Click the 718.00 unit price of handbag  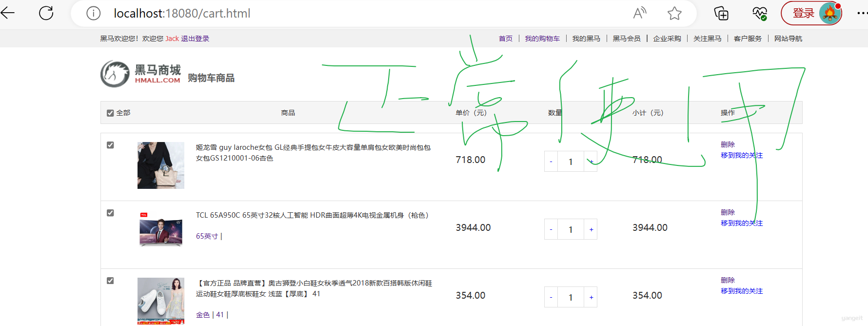pyautogui.click(x=471, y=160)
